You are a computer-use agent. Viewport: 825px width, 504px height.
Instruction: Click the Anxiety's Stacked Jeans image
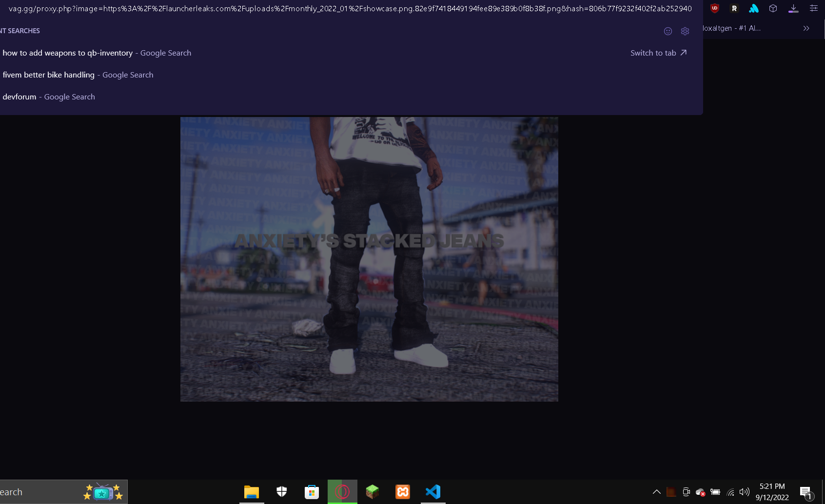coord(369,259)
